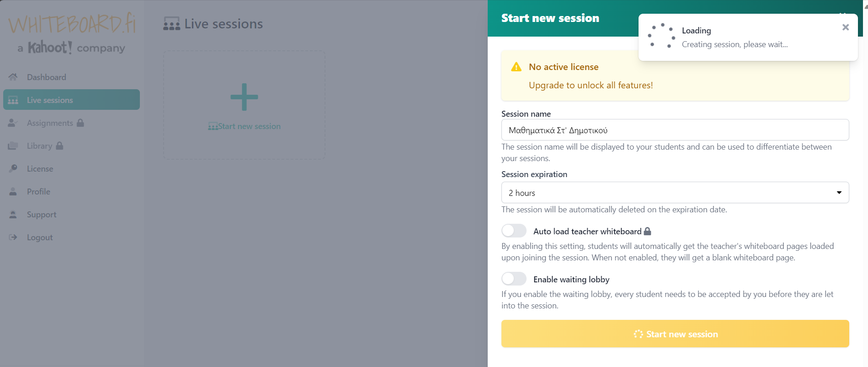Dismiss the Loading notification
This screenshot has width=868, height=367.
845,27
